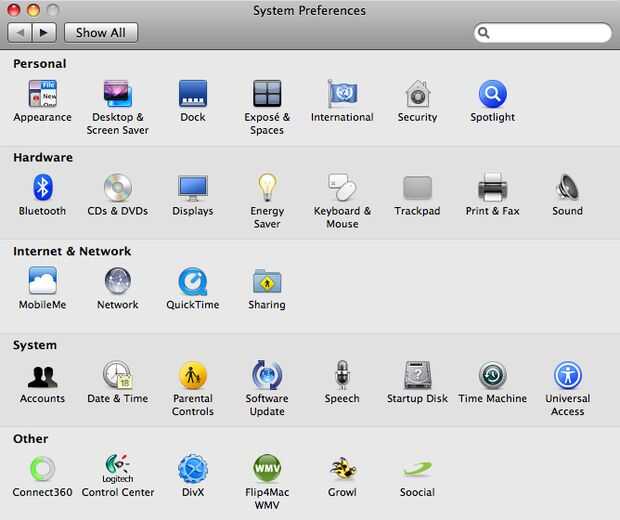Screen dimensions: 620x520
Task: Go back with the left arrow button
Action: point(20,32)
